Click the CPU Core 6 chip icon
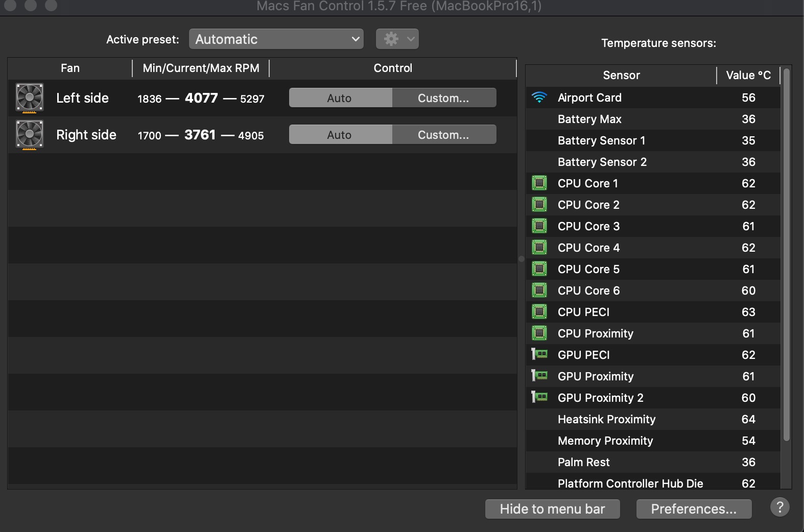 (x=539, y=290)
